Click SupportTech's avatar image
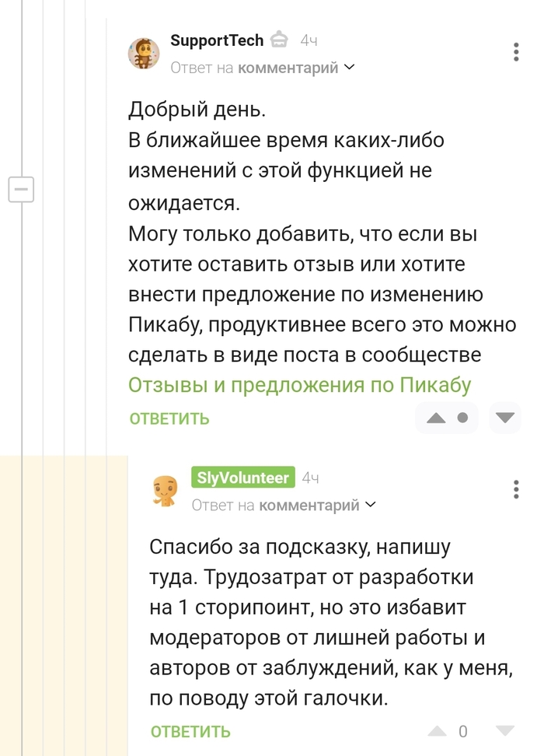 (x=144, y=54)
